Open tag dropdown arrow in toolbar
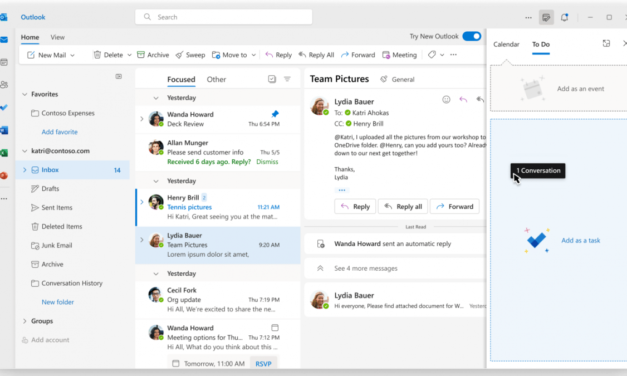 click(x=442, y=55)
